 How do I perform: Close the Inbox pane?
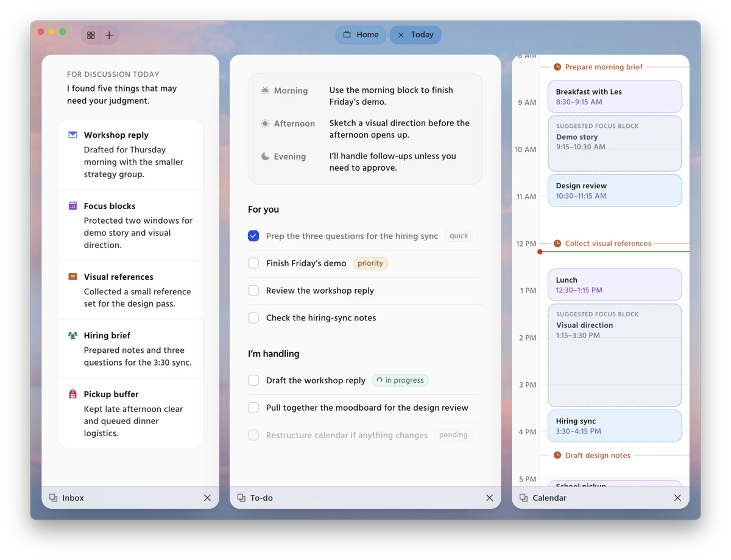(207, 498)
